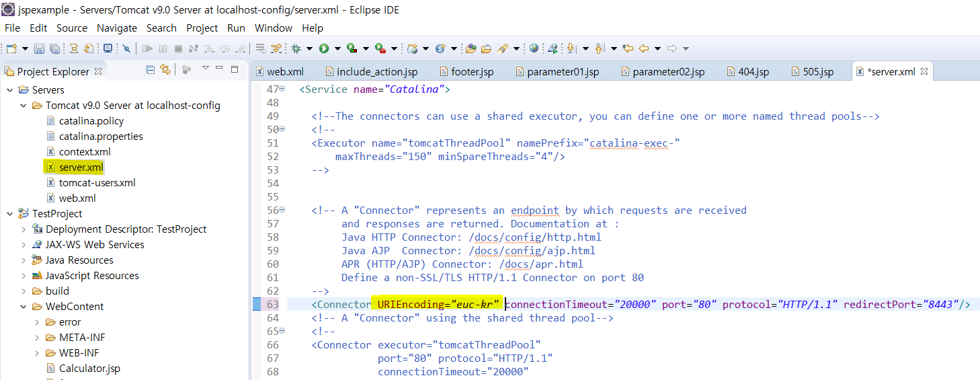Screen dimensions: 980x380
Task: Click the Open Web Browser globe icon
Action: pyautogui.click(x=534, y=48)
